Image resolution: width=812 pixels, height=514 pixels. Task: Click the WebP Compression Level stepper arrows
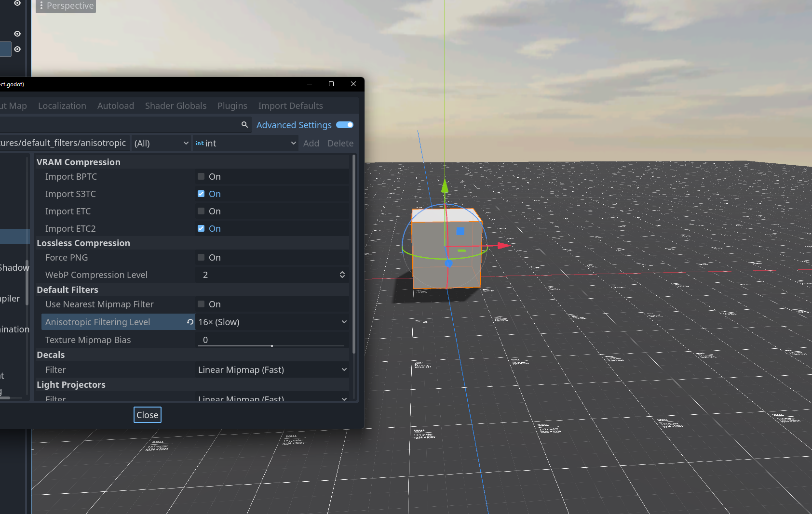pyautogui.click(x=343, y=275)
